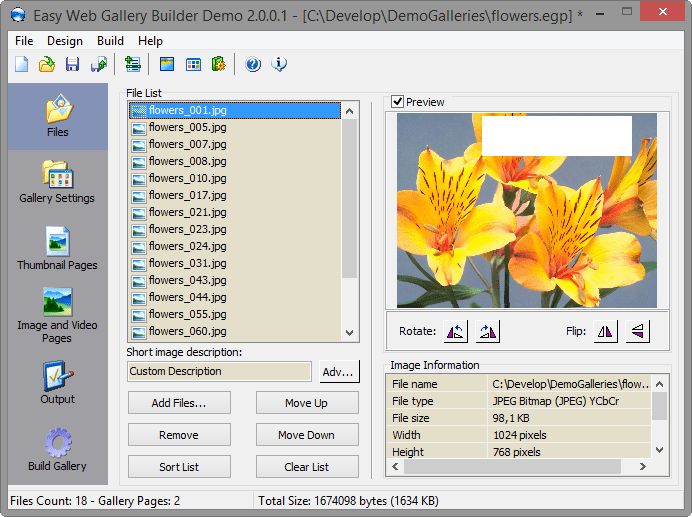Open advanced description with Adv... button
This screenshot has height=517, width=692.
[338, 372]
